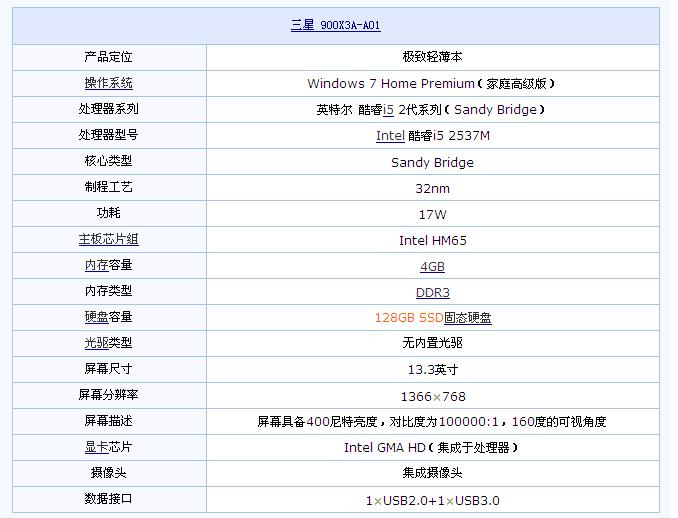678x518 pixels.
Task: Select the 内存类型 row label
Action: coord(109,291)
